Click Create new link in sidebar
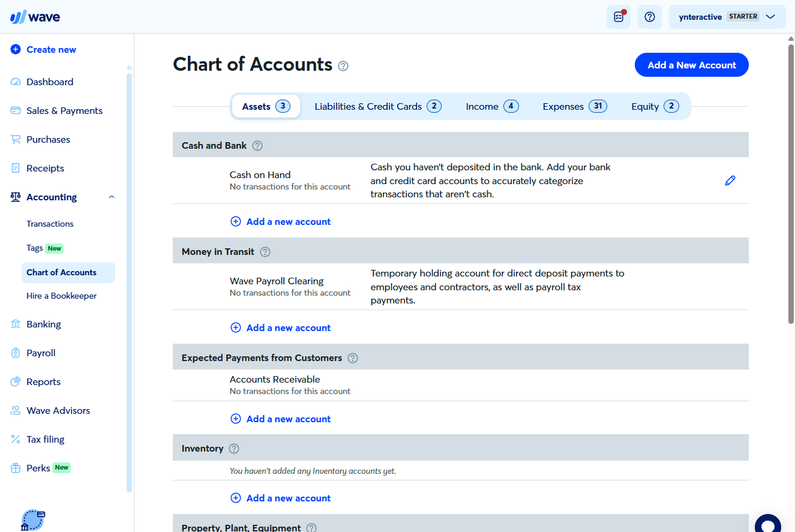The height and width of the screenshot is (532, 795). (x=51, y=50)
